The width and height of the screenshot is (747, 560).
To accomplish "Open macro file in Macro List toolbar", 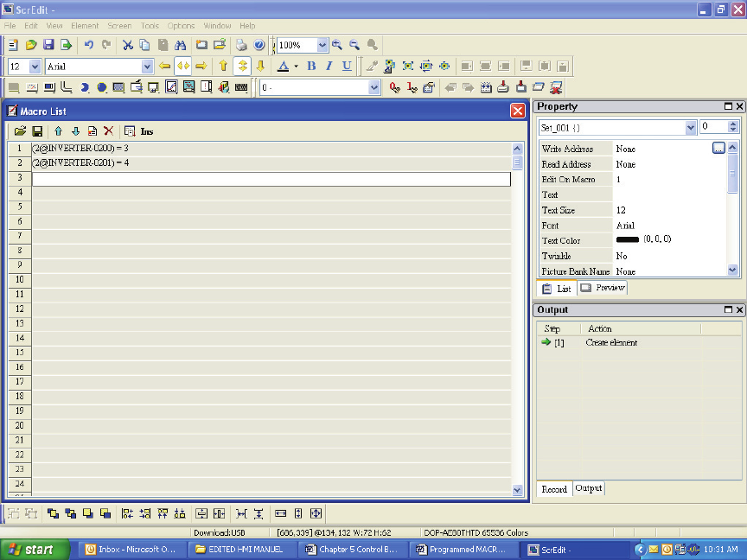I will point(20,131).
